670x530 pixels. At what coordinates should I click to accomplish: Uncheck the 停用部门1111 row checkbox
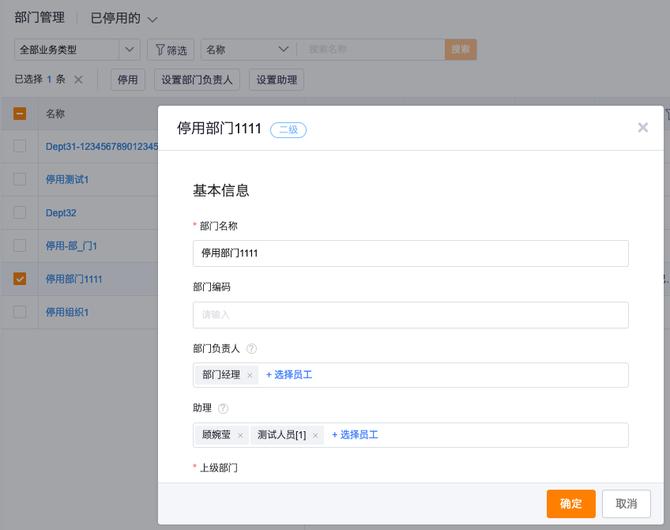coord(20,279)
